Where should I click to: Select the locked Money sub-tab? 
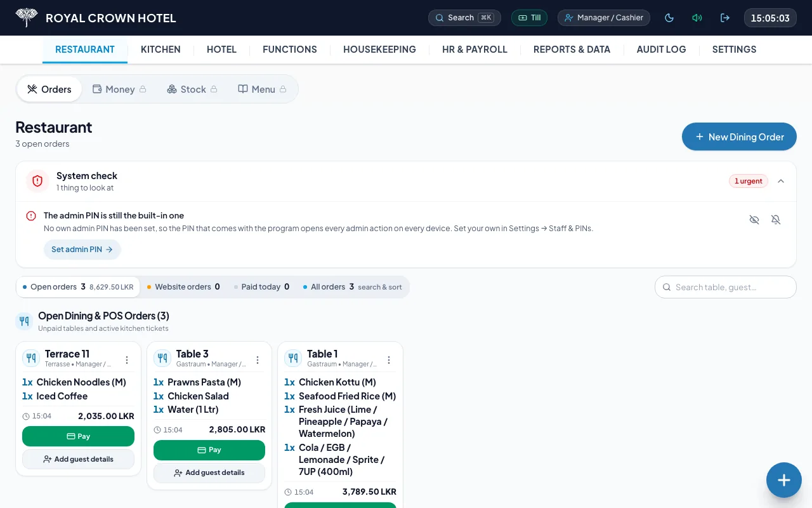point(120,90)
